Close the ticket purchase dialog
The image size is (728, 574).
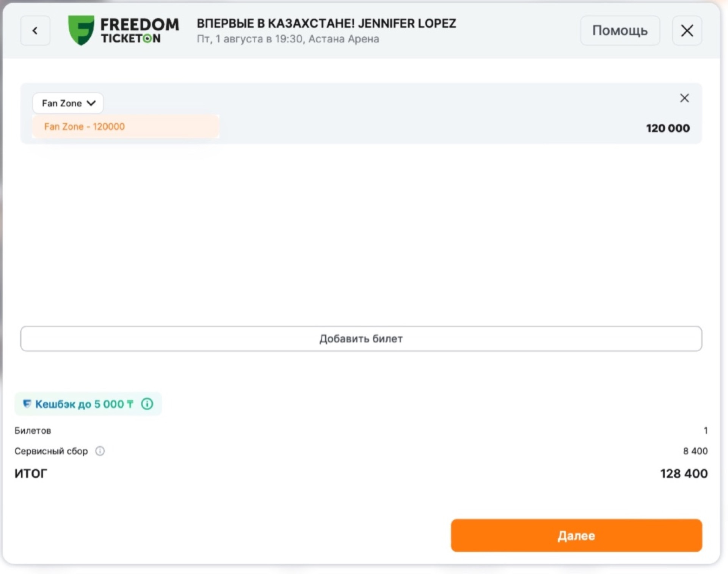[687, 31]
